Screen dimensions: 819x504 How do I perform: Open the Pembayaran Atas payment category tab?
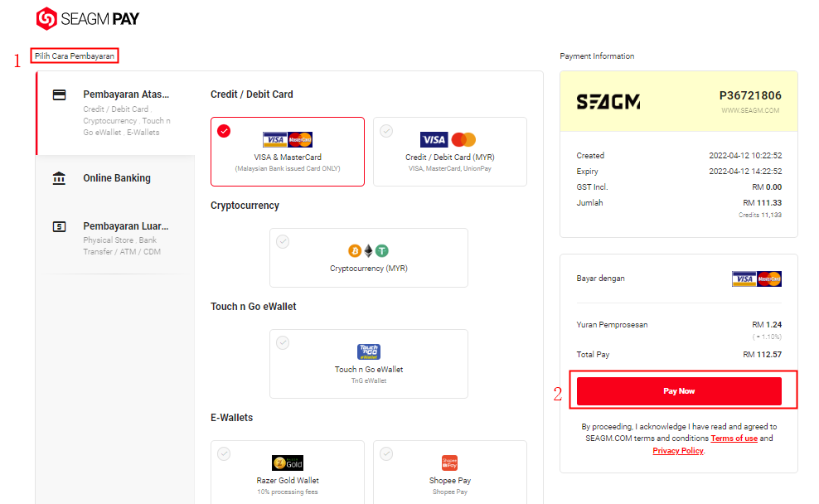coord(115,113)
